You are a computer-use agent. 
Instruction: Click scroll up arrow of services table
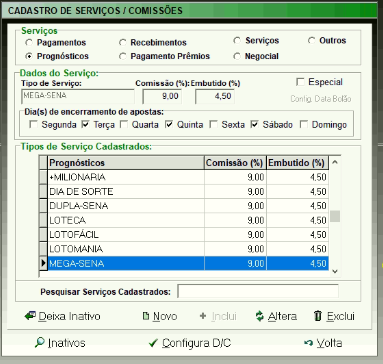[335, 162]
